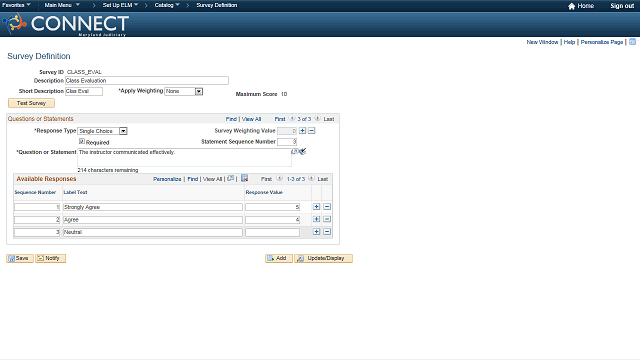Image resolution: width=640 pixels, height=360 pixels.
Task: Focus the Short Description input field
Action: (84, 91)
